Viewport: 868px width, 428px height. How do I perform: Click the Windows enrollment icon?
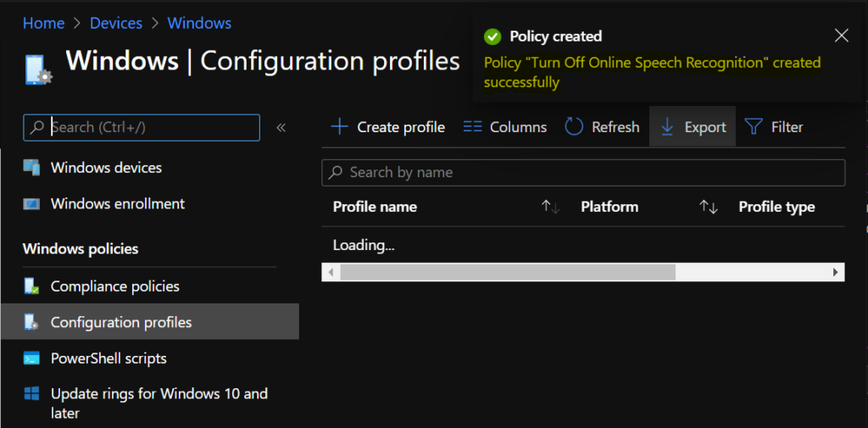coord(31,204)
